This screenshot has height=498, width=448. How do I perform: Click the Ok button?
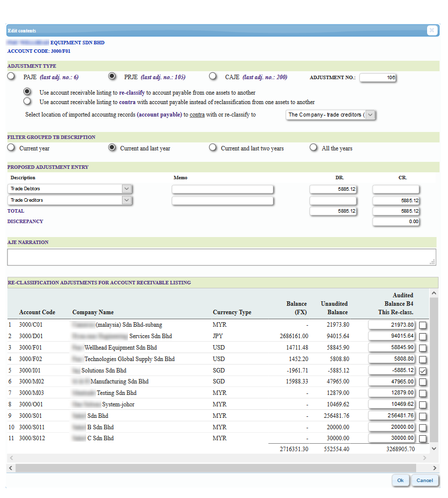400,481
